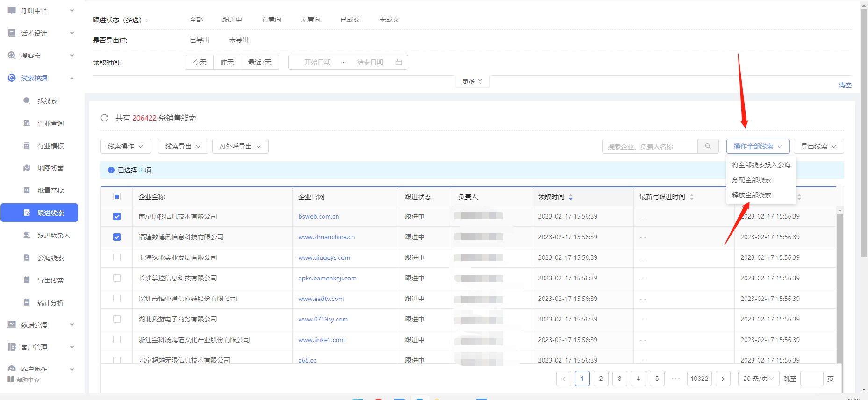Click the 找线索 menu icon

(x=27, y=100)
